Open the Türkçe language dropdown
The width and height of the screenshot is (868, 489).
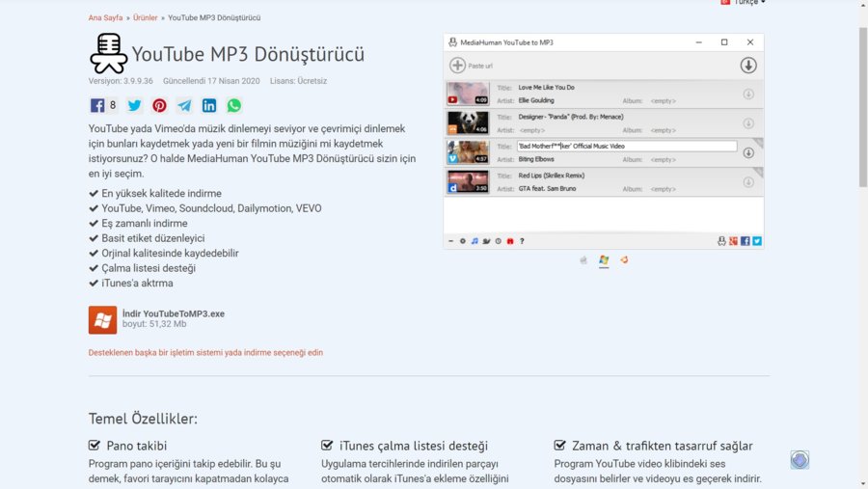pos(744,2)
